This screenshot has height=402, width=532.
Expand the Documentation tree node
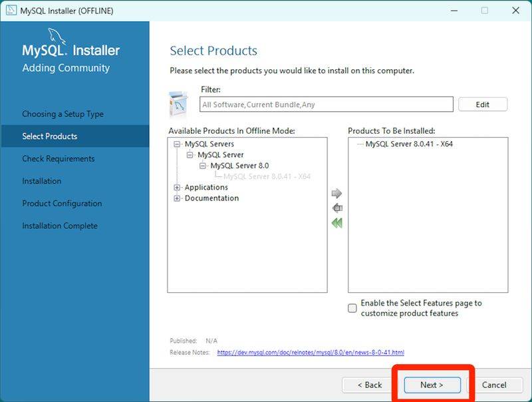177,198
